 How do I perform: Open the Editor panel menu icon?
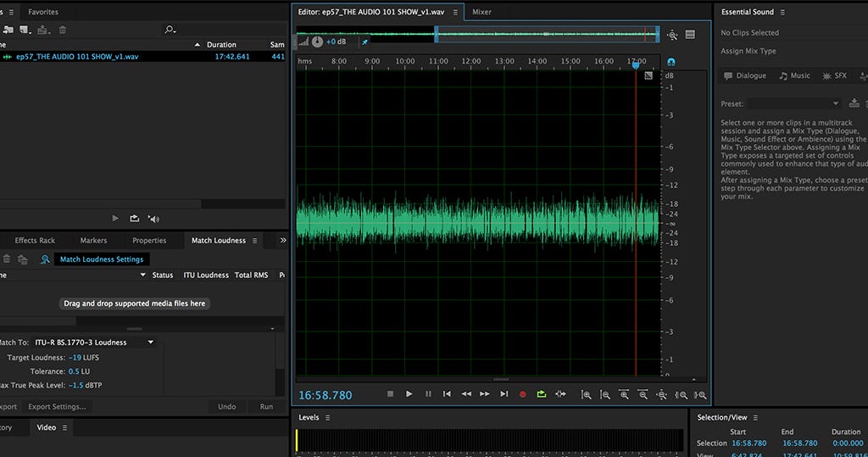click(455, 12)
